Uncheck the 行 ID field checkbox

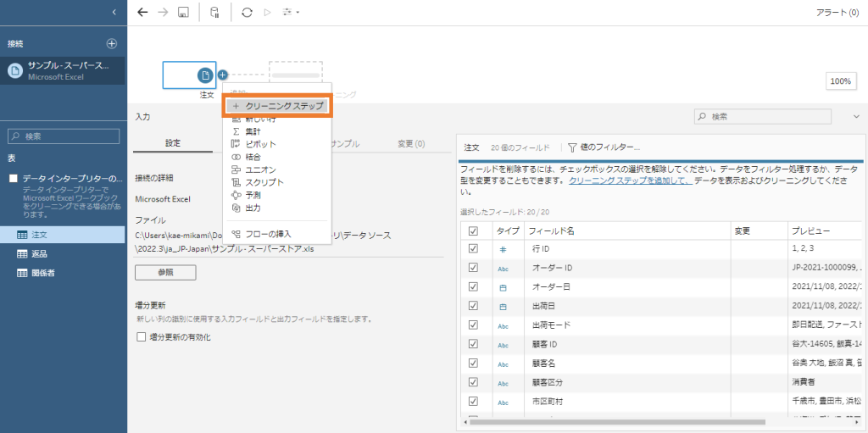[473, 249]
